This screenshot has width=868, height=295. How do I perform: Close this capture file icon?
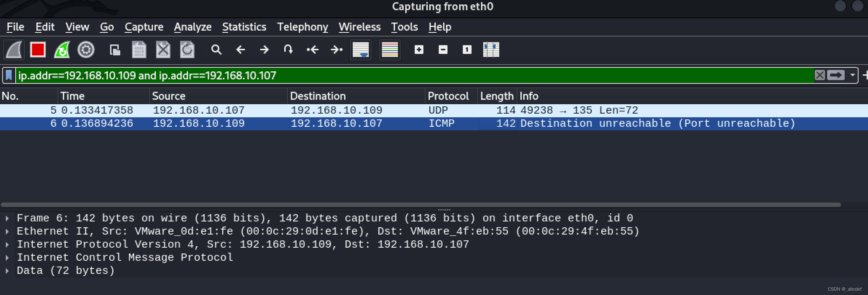click(163, 50)
